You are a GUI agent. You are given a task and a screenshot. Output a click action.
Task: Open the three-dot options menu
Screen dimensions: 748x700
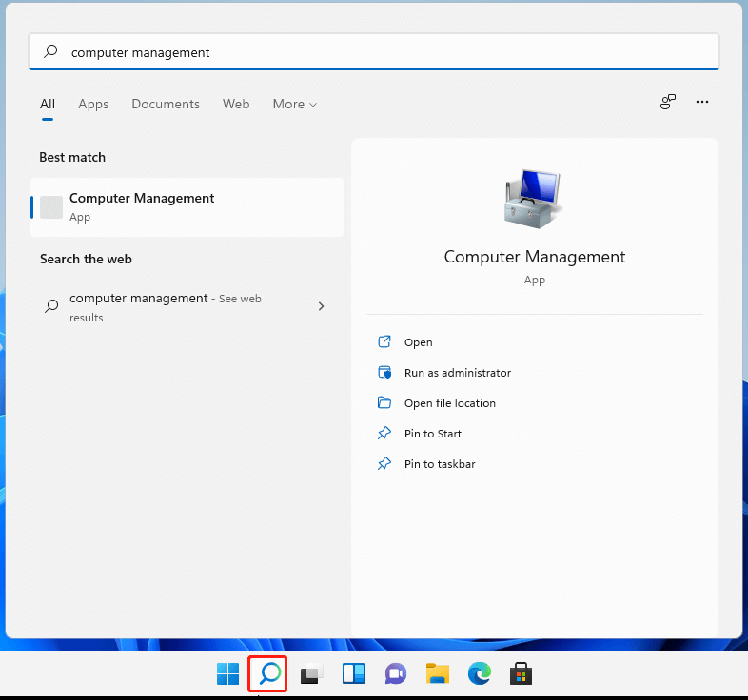tap(702, 102)
